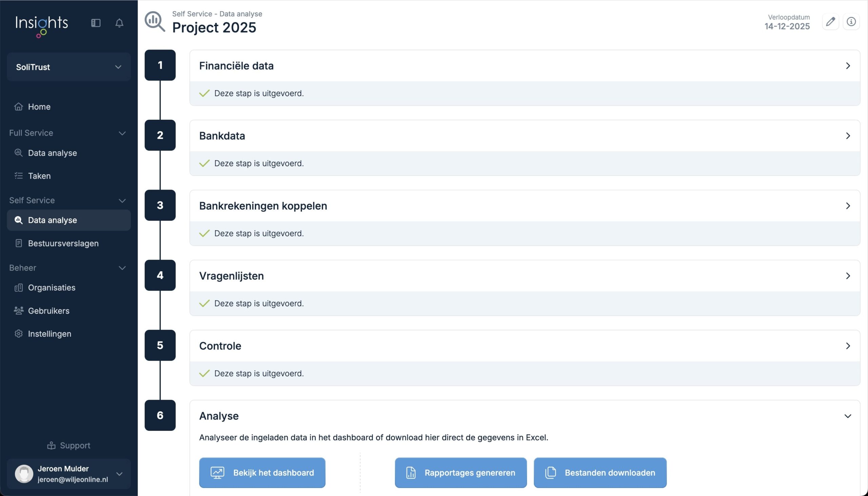Collapse the Full Service section
The image size is (868, 496).
pos(122,133)
